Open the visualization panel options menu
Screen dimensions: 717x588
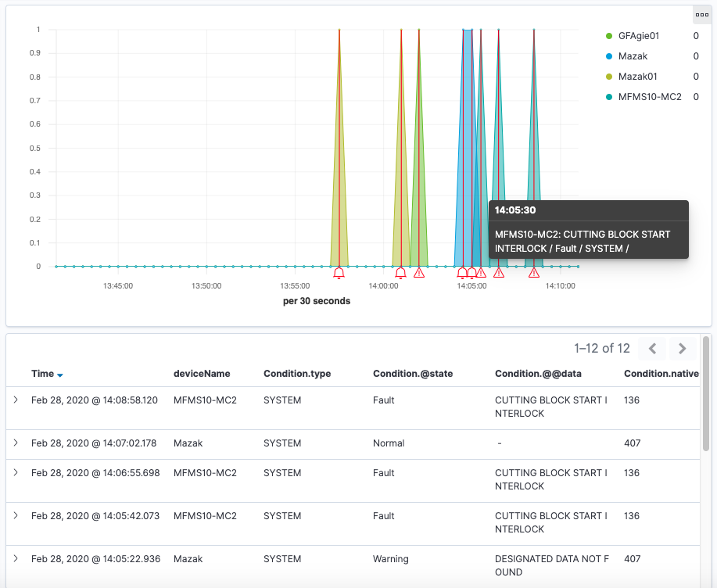pos(701,15)
